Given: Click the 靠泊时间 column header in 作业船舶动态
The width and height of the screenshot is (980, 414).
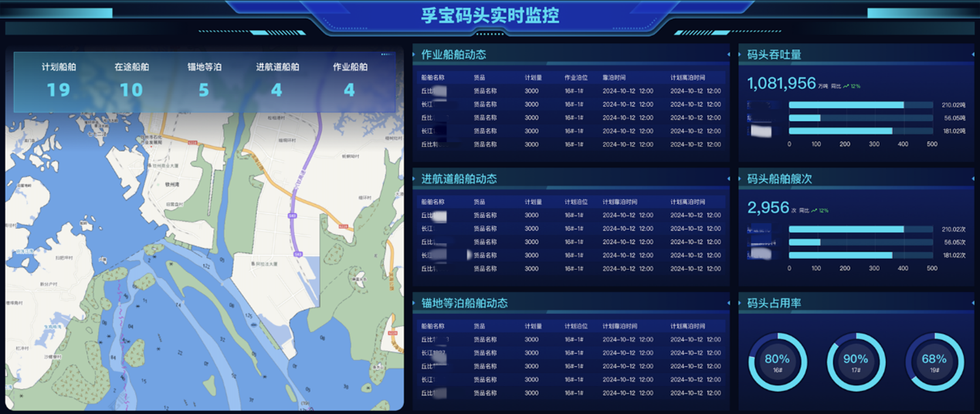Looking at the screenshot, I should pyautogui.click(x=614, y=78).
